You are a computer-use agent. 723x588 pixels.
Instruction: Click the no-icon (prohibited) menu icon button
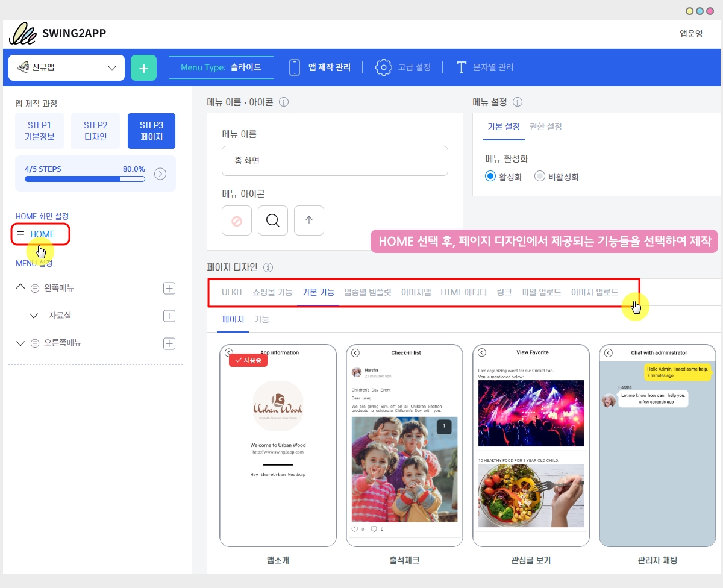(237, 220)
